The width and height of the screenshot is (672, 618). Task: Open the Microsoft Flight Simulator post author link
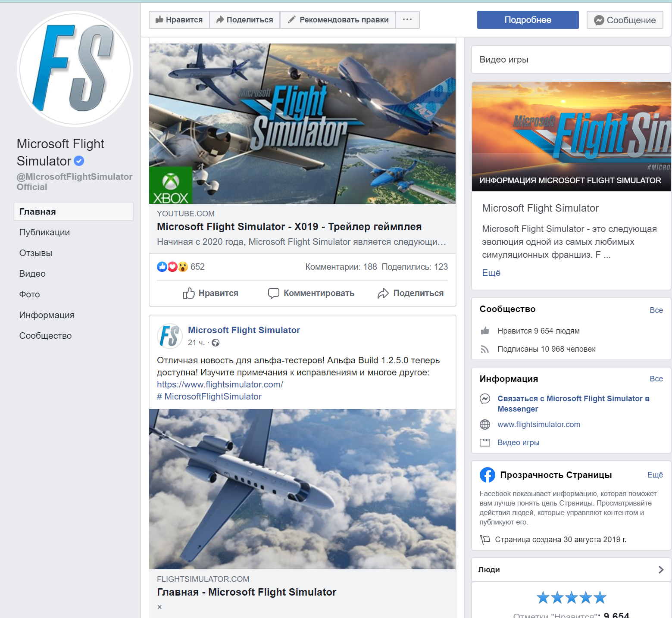[244, 330]
